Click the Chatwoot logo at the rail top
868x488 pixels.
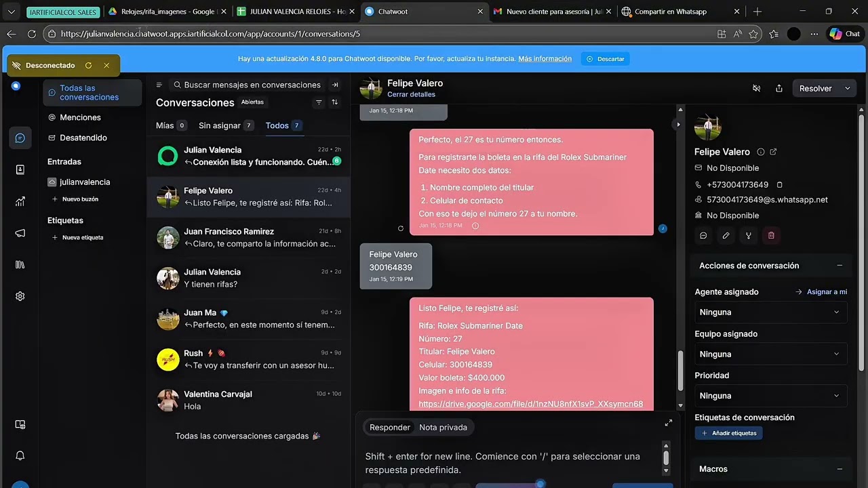click(x=16, y=86)
